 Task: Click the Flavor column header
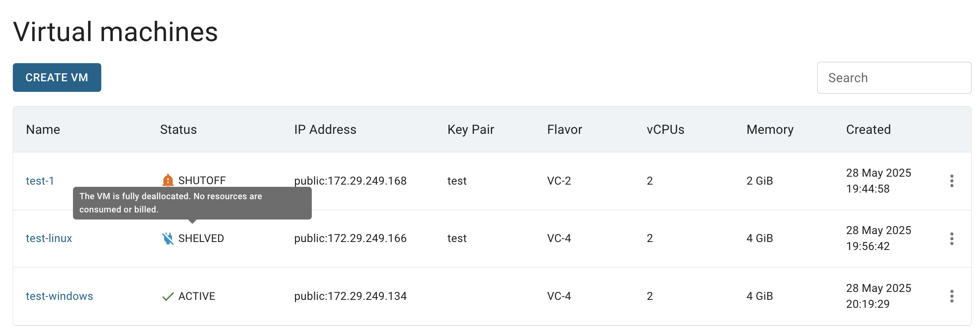point(564,129)
